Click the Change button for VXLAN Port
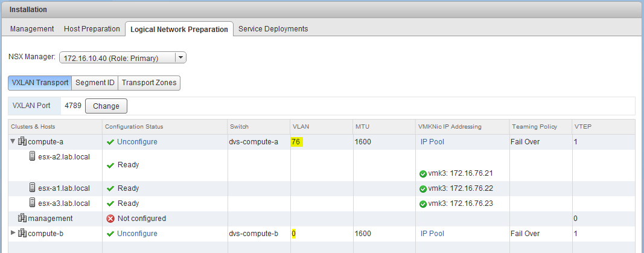The height and width of the screenshot is (253, 644). (x=106, y=106)
